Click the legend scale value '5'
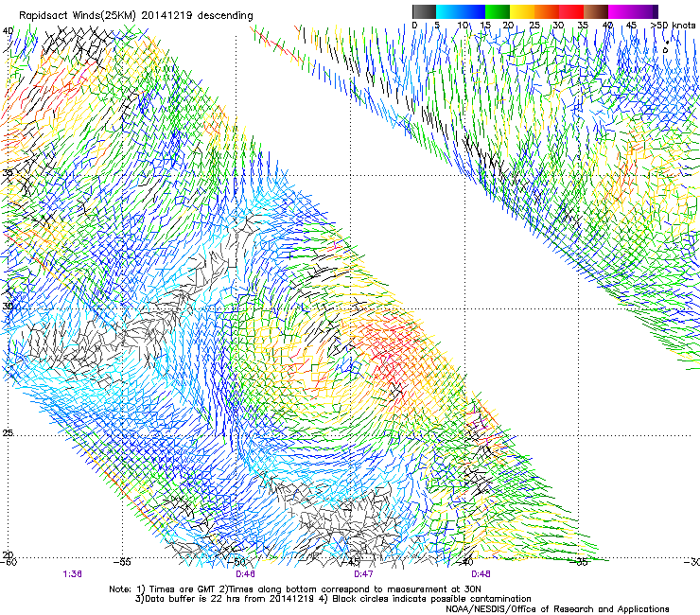 437,26
